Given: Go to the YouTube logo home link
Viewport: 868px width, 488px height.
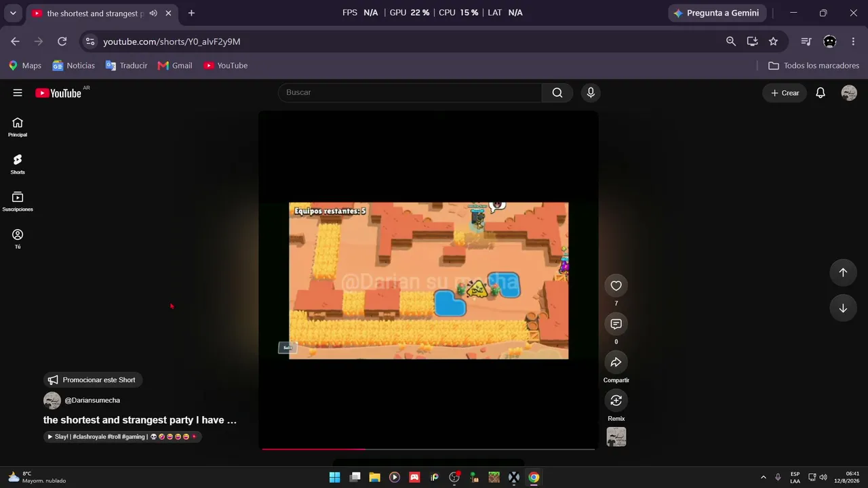Looking at the screenshot, I should 58,93.
